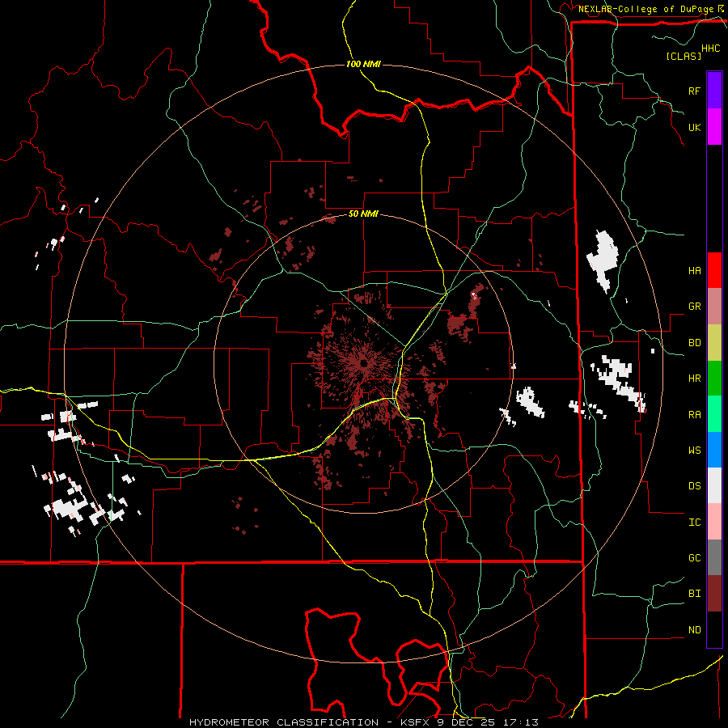Click the ND black legend swatch
The width and height of the screenshot is (728, 728).
pyautogui.click(x=714, y=629)
